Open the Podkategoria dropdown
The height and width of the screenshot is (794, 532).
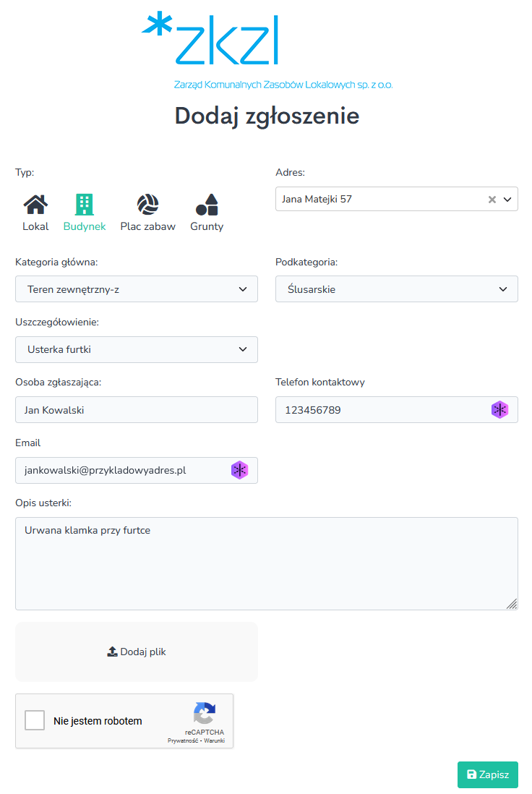point(396,289)
